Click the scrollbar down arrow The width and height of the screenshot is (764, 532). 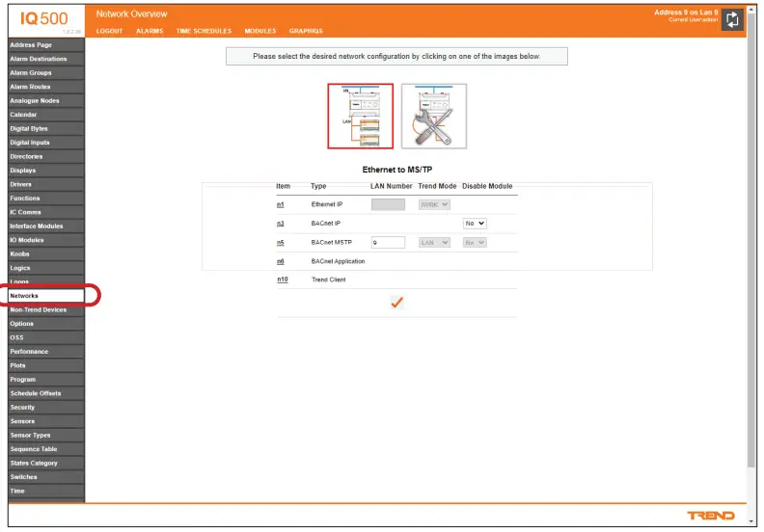point(751,521)
